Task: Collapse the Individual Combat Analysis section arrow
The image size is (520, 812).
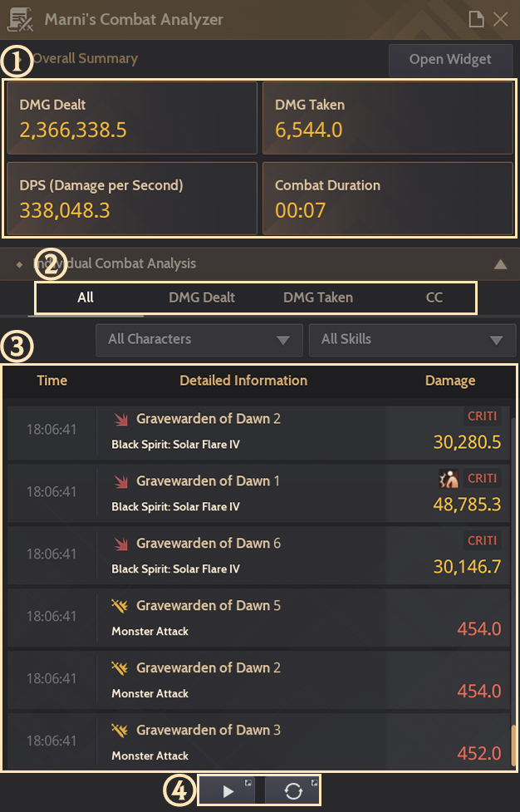Action: point(500,264)
